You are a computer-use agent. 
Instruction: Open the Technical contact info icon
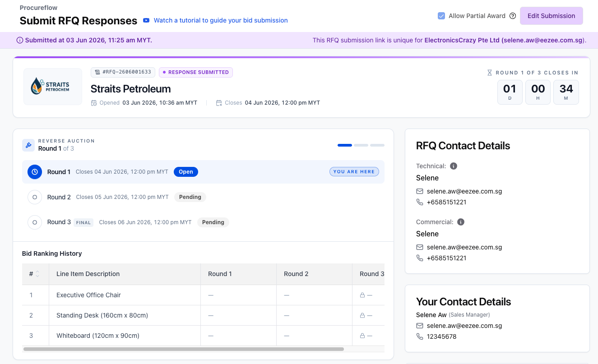pyautogui.click(x=454, y=166)
